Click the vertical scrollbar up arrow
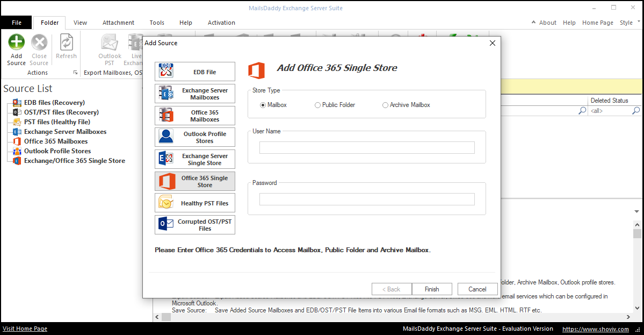The width and height of the screenshot is (644, 335). (x=637, y=225)
